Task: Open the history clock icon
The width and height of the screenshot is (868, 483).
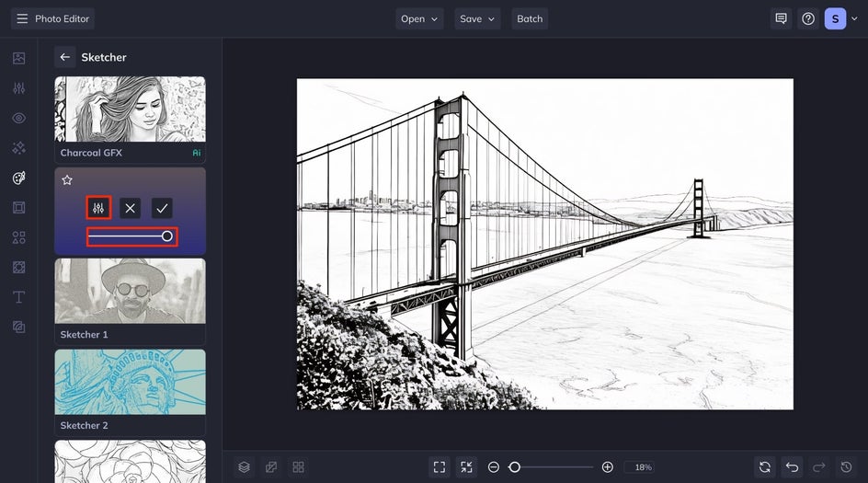Action: click(847, 467)
